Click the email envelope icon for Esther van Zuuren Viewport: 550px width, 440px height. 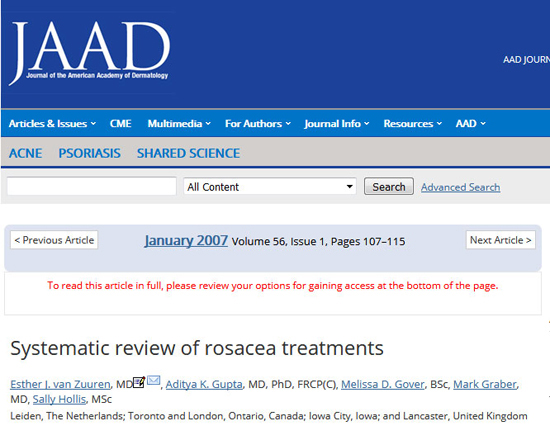pyautogui.click(x=154, y=380)
